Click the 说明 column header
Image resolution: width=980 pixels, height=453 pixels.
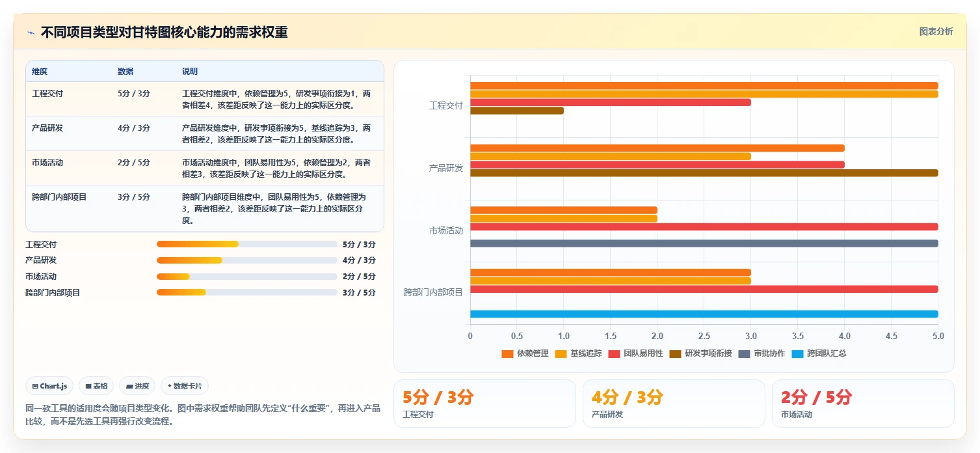[x=190, y=72]
